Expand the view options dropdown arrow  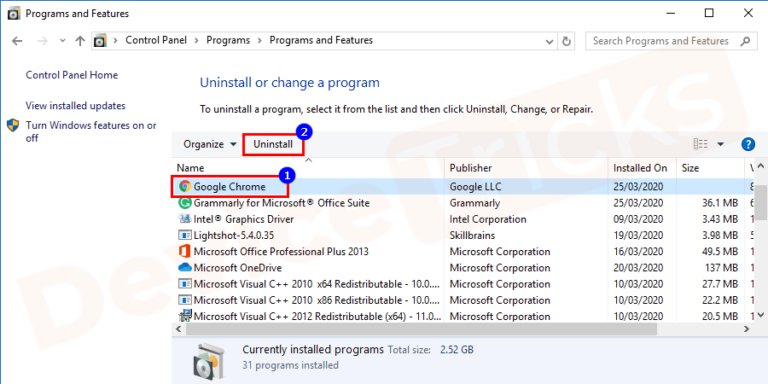coord(720,144)
